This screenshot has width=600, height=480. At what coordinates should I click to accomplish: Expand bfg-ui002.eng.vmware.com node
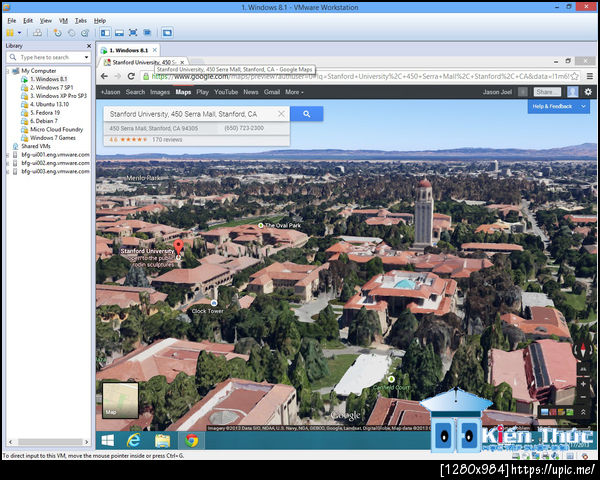7,163
